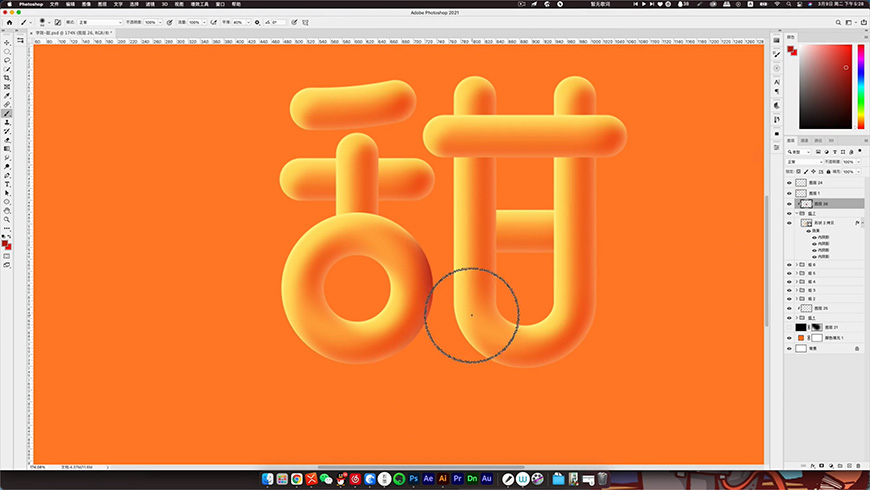870x490 pixels.
Task: Open Premiere Pro from the Dock
Action: coord(457,478)
